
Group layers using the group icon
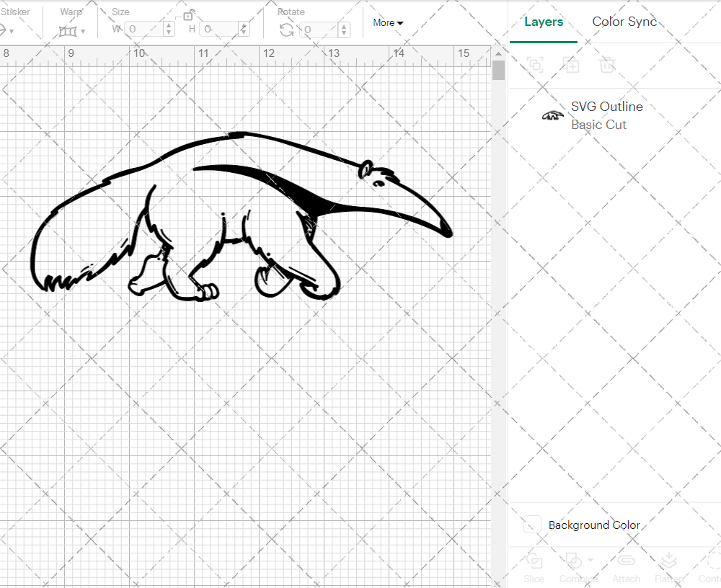point(535,66)
